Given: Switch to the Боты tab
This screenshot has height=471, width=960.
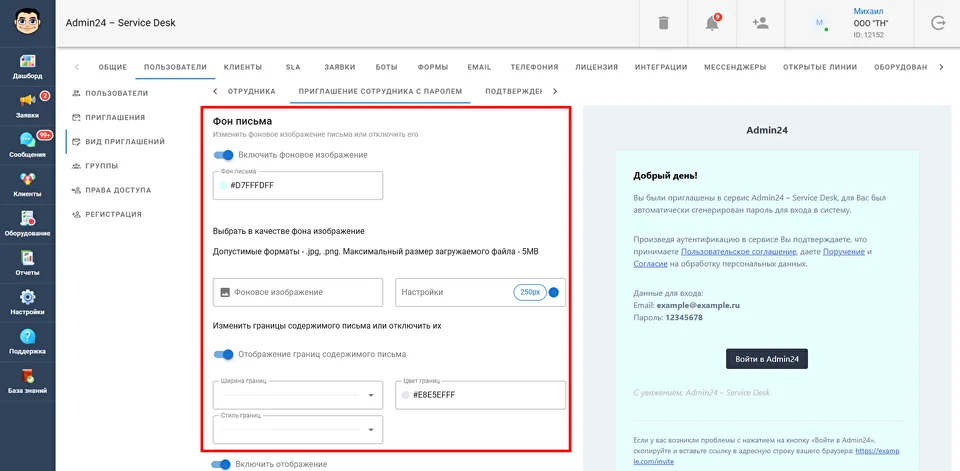Looking at the screenshot, I should coord(387,67).
